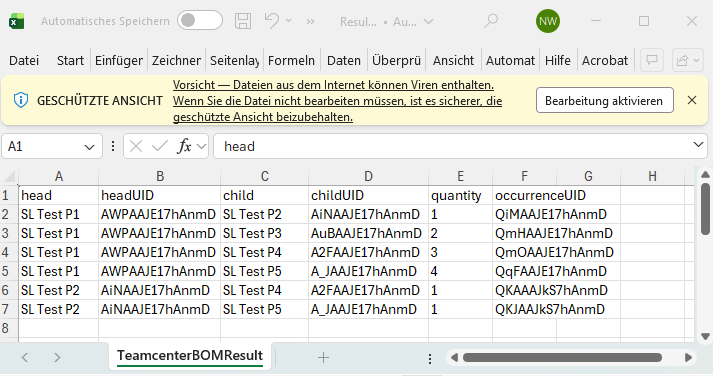Click the search magnifier icon
The image size is (713, 376).
491,21
